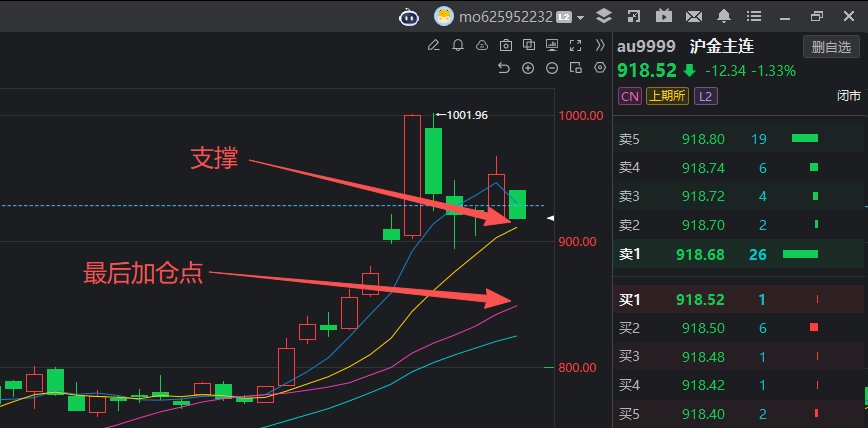
Task: Open chart settings hexagon icon
Action: (600, 68)
